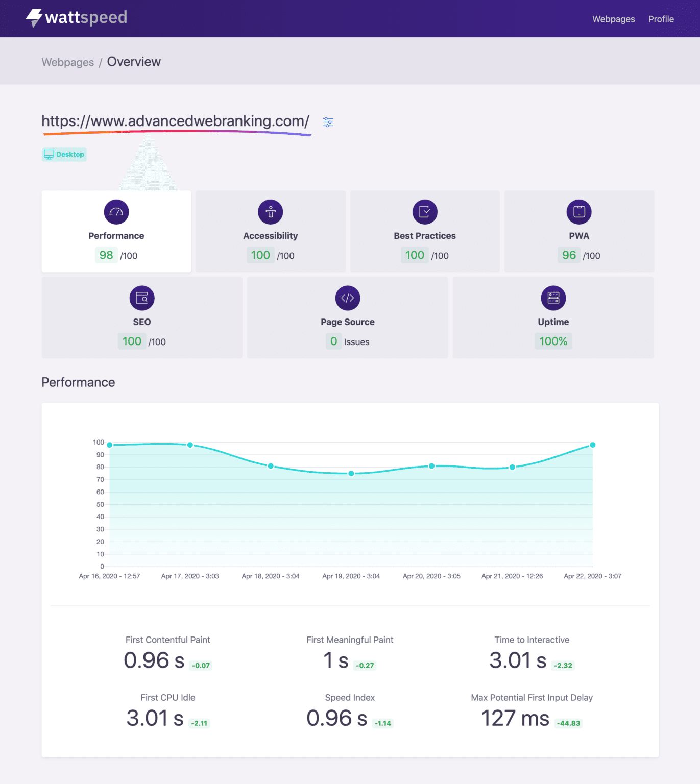Open the Accessibility figure icon
The width and height of the screenshot is (700, 784).
click(x=271, y=212)
